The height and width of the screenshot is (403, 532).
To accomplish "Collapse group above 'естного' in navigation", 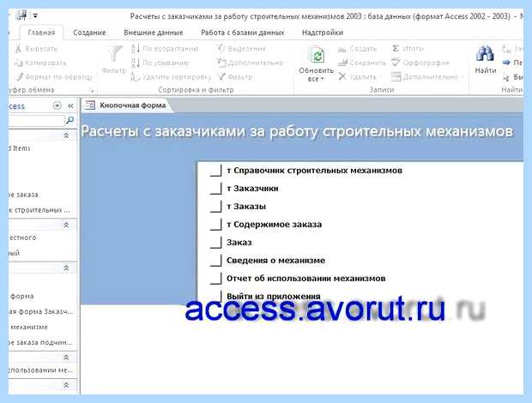I will coord(66,225).
